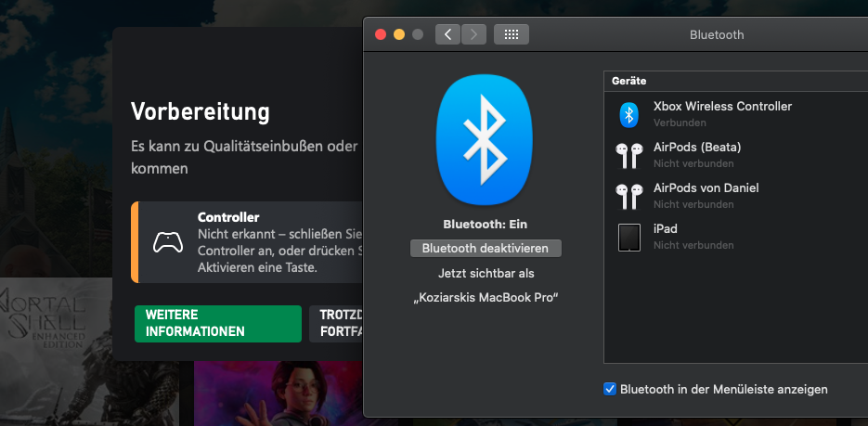Select AirPods von Daniel device name
The width and height of the screenshot is (868, 426).
(x=706, y=188)
